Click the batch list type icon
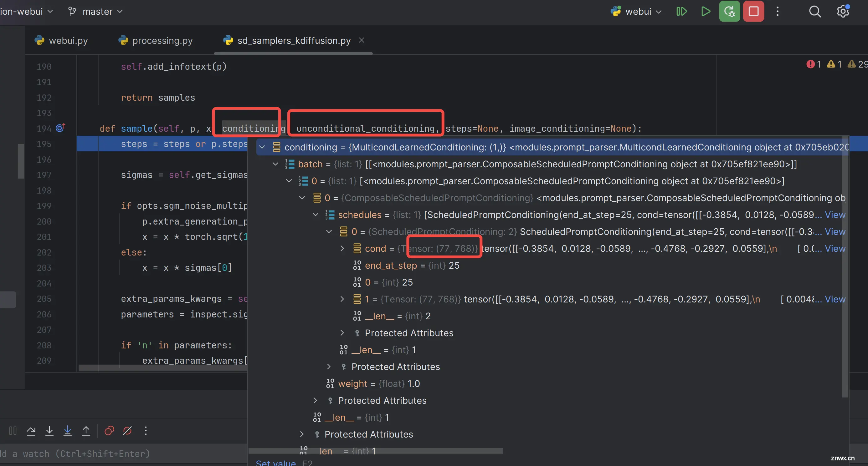The image size is (868, 466). [x=290, y=164]
